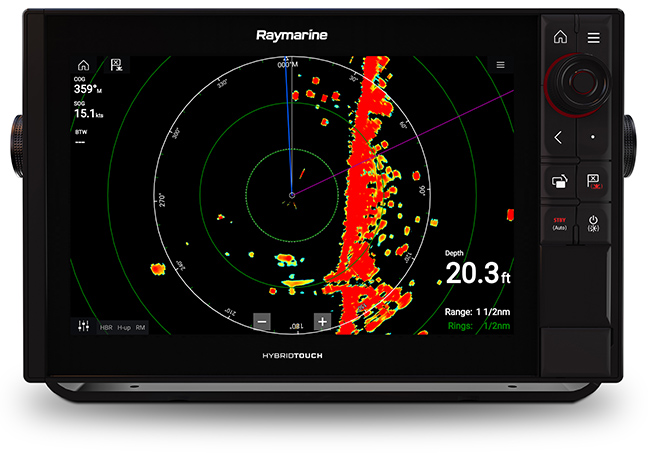Open the radar app hamburger menu

pos(501,64)
